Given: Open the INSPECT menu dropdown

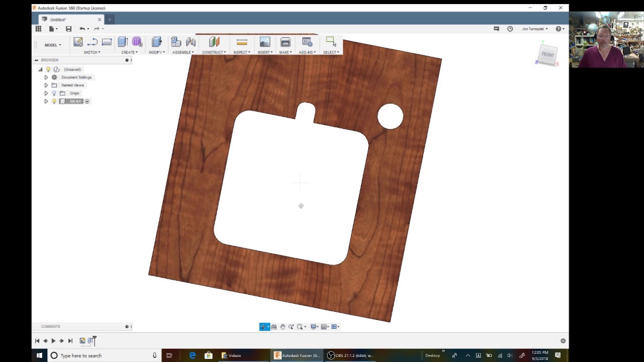Looking at the screenshot, I should pyautogui.click(x=242, y=52).
